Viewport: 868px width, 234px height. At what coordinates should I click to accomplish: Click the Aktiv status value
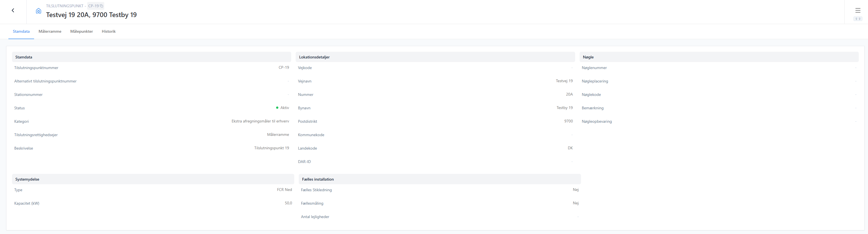(285, 108)
